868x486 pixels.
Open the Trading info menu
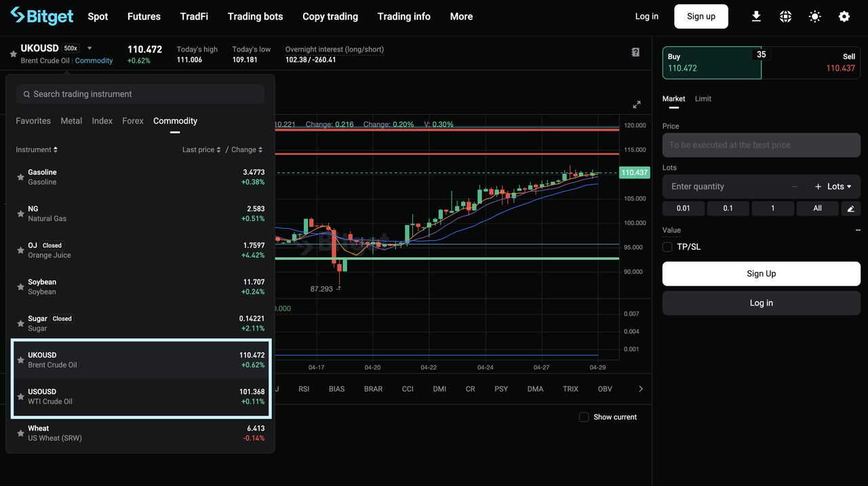(x=404, y=16)
